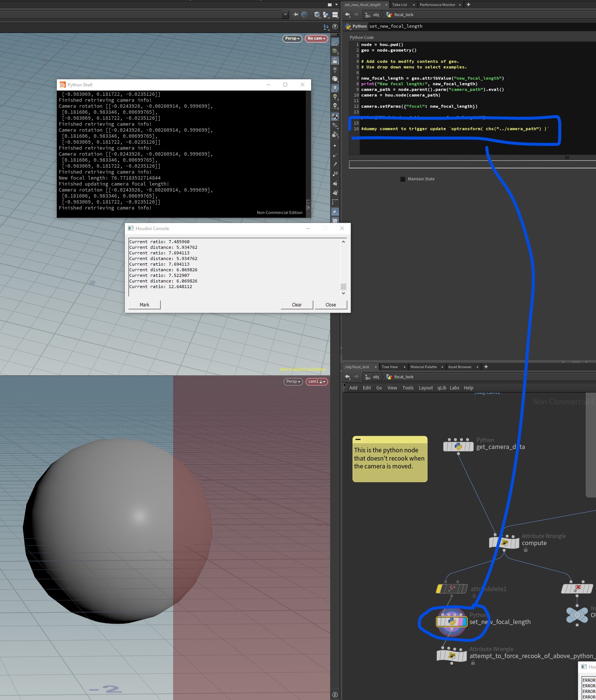Toggle display flag on set_new_focal_length node

point(465,622)
